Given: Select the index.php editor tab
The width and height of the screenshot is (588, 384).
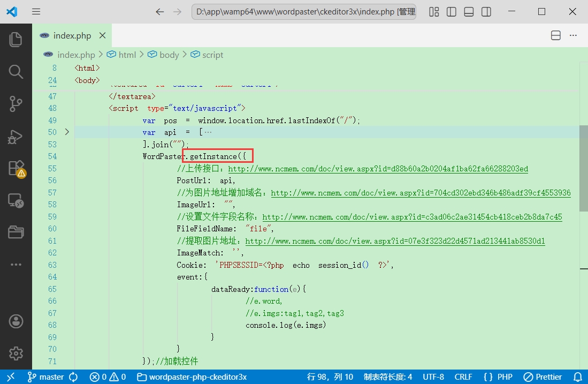Looking at the screenshot, I should [72, 35].
